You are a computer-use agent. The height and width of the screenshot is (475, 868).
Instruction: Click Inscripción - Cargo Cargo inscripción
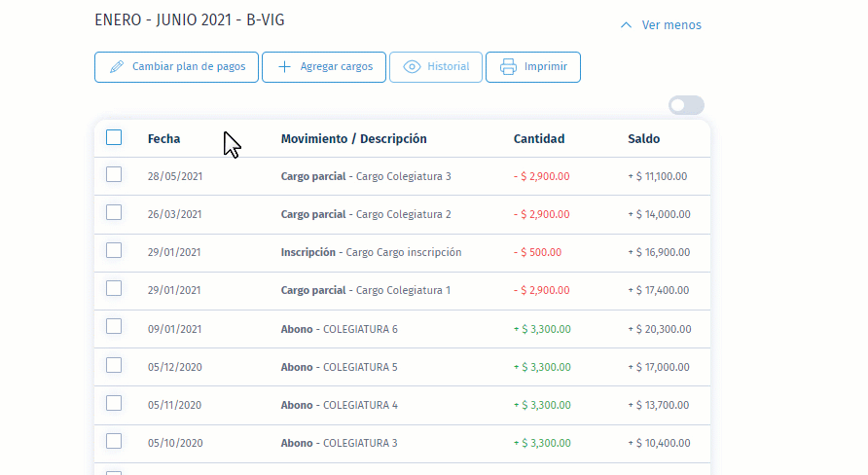click(x=371, y=252)
